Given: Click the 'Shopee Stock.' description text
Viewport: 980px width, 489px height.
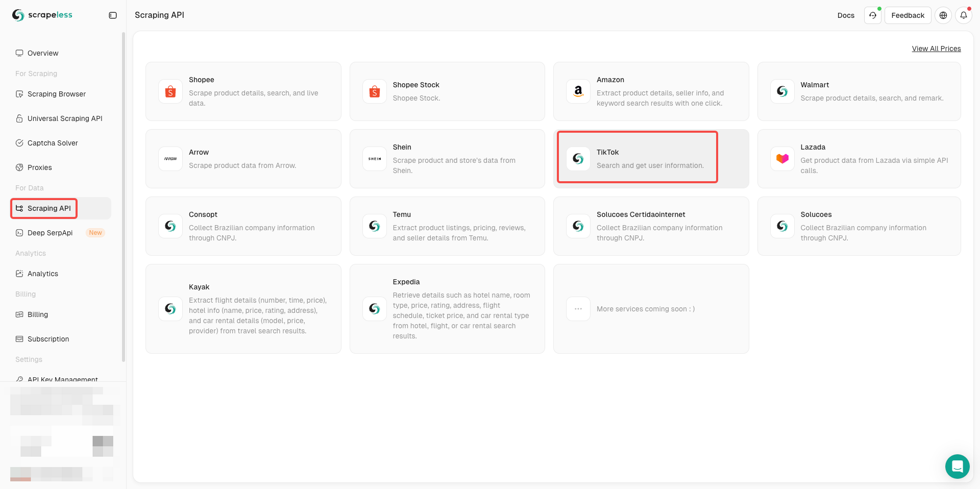Looking at the screenshot, I should pos(416,98).
